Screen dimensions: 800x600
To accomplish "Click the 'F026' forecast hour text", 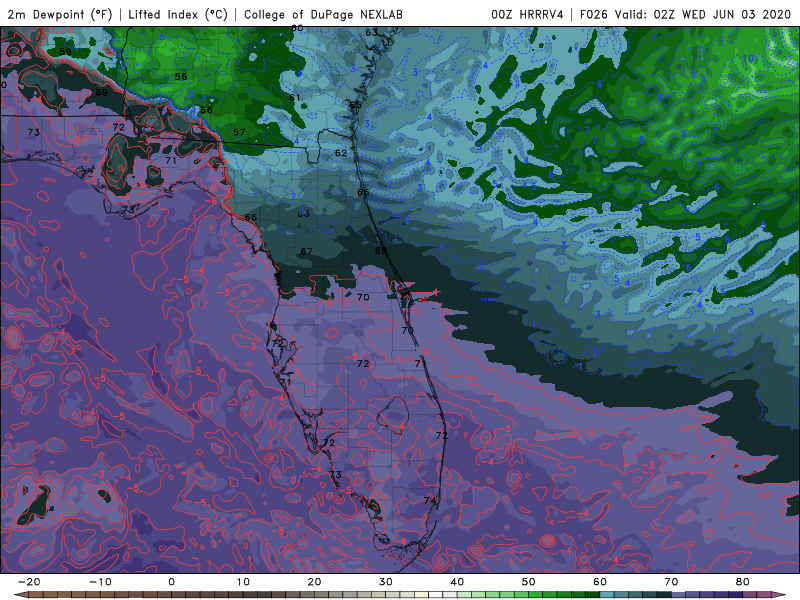I will pos(594,14).
